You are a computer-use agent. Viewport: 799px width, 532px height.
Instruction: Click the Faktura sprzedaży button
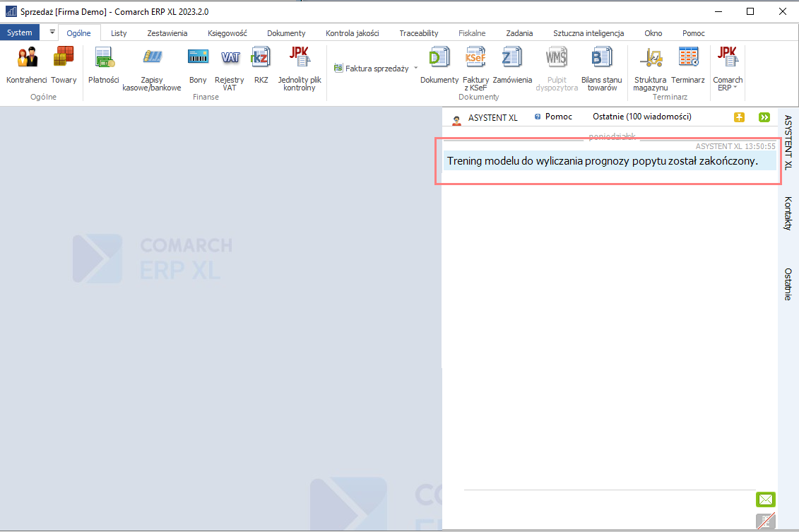[x=372, y=69]
